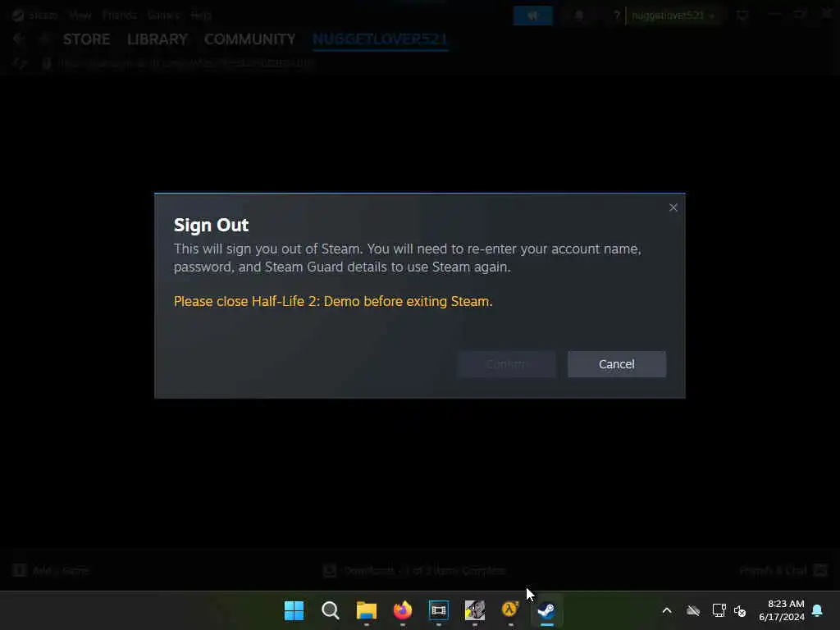This screenshot has height=630, width=840.
Task: Open the film strip app in taskbar
Action: [x=439, y=610]
